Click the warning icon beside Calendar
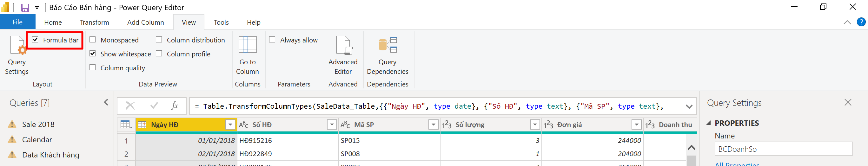Viewport: 868px width, 166px height. coord(12,139)
